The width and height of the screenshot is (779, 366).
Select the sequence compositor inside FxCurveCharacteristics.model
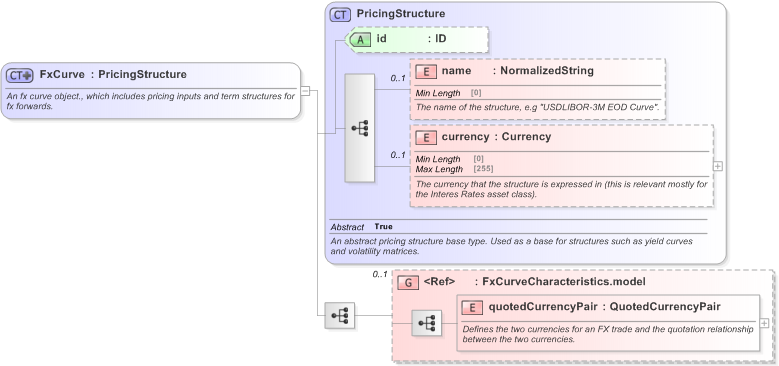427,323
